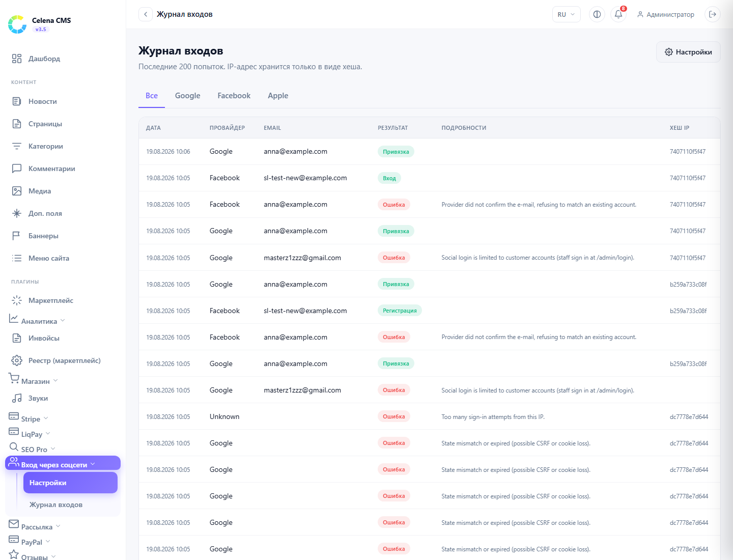Viewport: 733px width, 560px height.
Task: Select Журнал входов in the sidebar submenu
Action: [70, 505]
